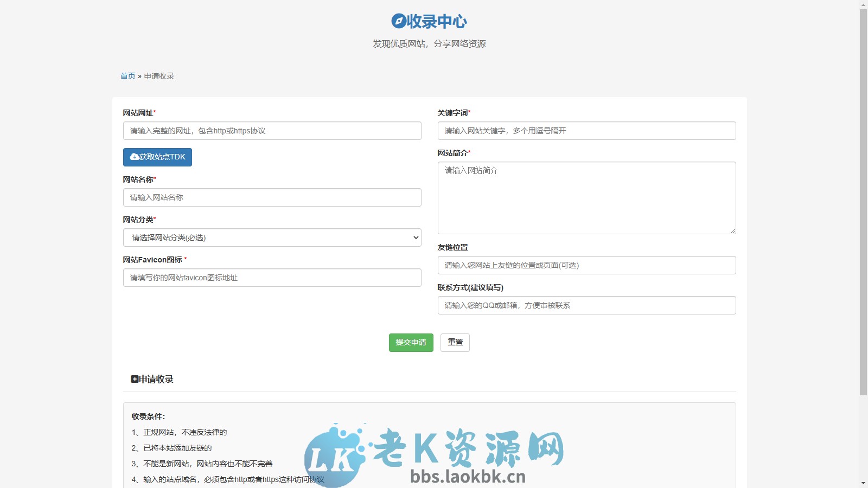Viewport: 868px width, 488px height.
Task: Click the 网站网址 input field
Action: [271, 131]
